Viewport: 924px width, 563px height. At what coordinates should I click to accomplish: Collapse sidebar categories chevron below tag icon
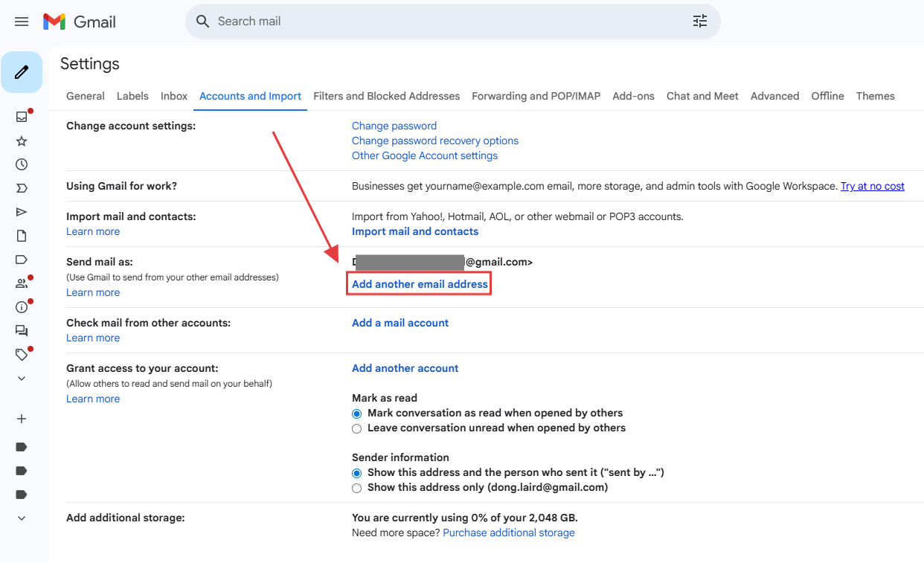(22, 379)
